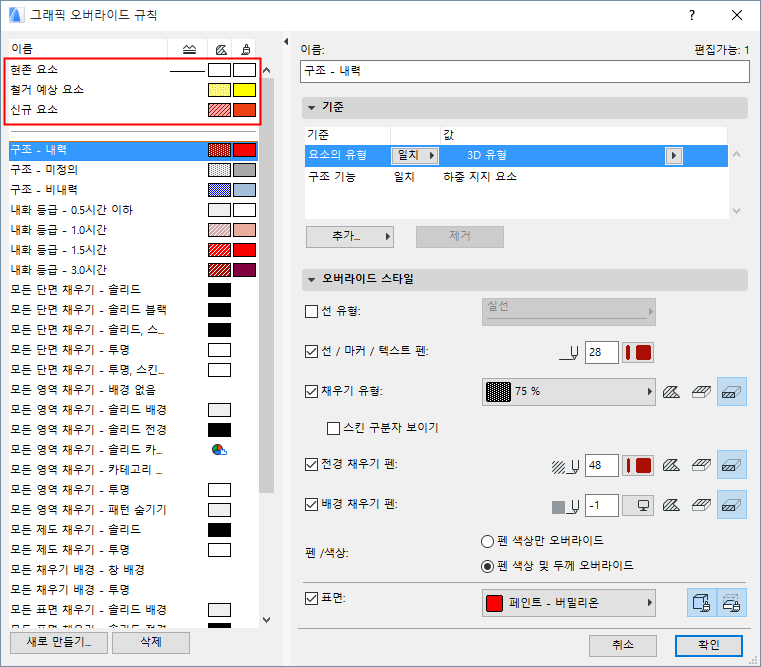Click the 취소 button
Screen dimensions: 761x667
point(623,646)
